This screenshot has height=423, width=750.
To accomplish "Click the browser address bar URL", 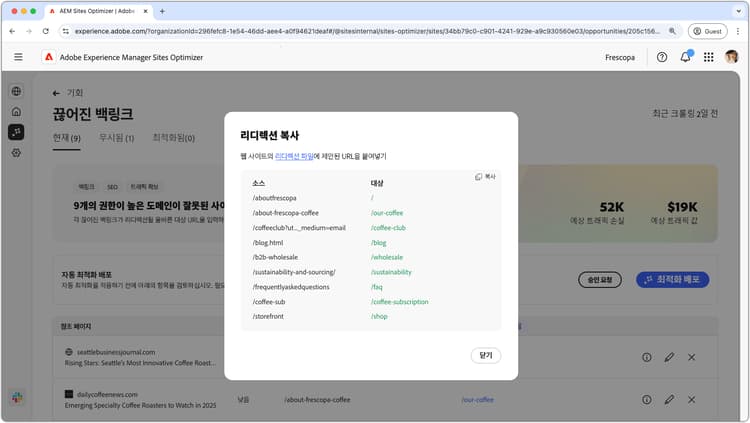I will coord(366,31).
